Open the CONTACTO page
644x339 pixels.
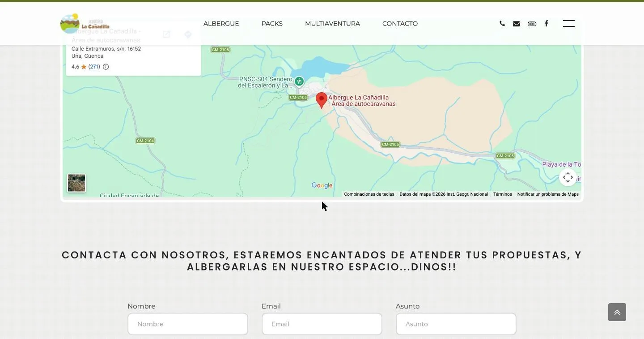tap(400, 24)
